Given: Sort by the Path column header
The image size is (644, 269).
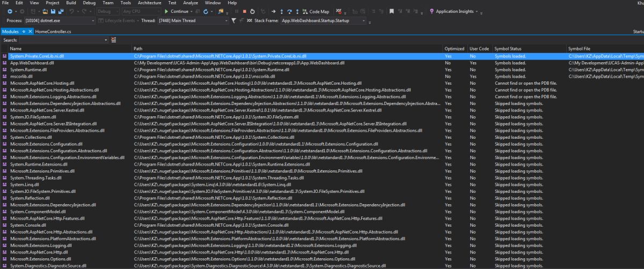Looking at the screenshot, I should coord(288,49).
